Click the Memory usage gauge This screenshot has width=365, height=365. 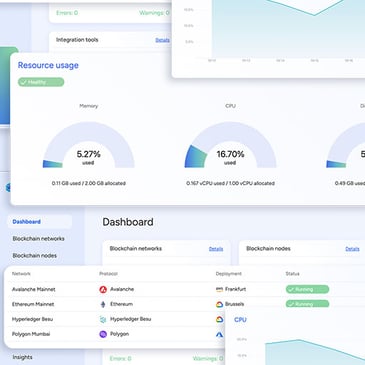[89, 145]
